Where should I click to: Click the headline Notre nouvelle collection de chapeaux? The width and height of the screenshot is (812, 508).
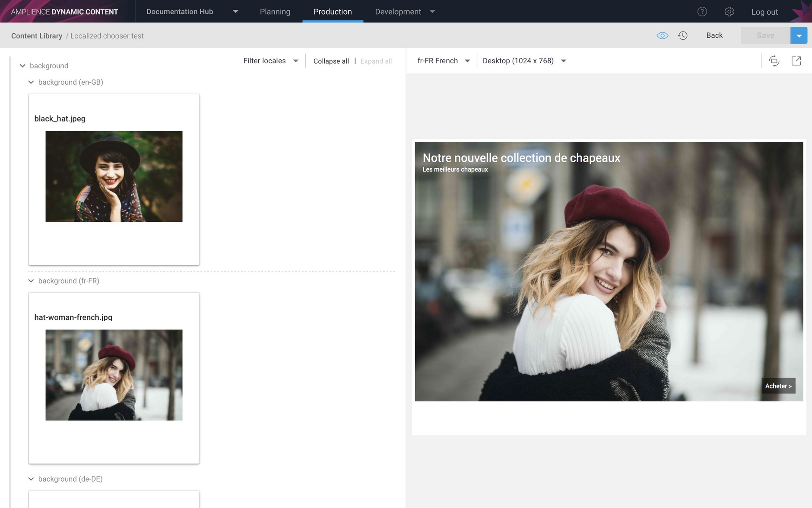tap(521, 158)
